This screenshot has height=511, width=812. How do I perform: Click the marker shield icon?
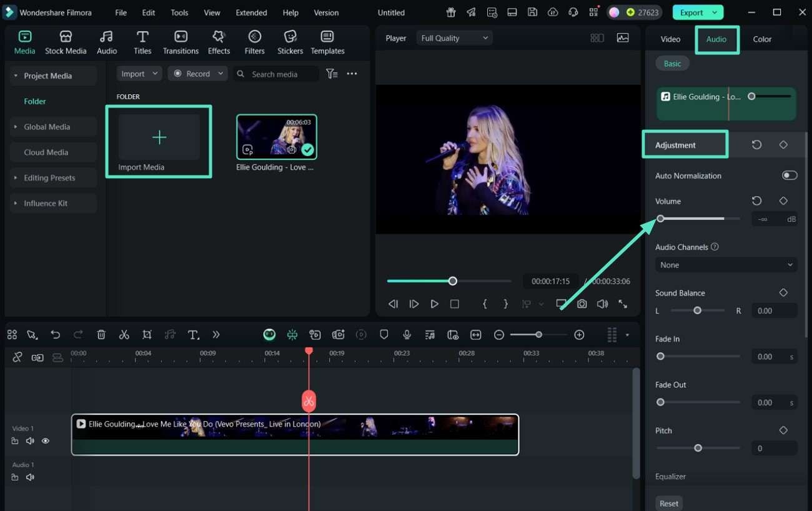[x=384, y=335]
